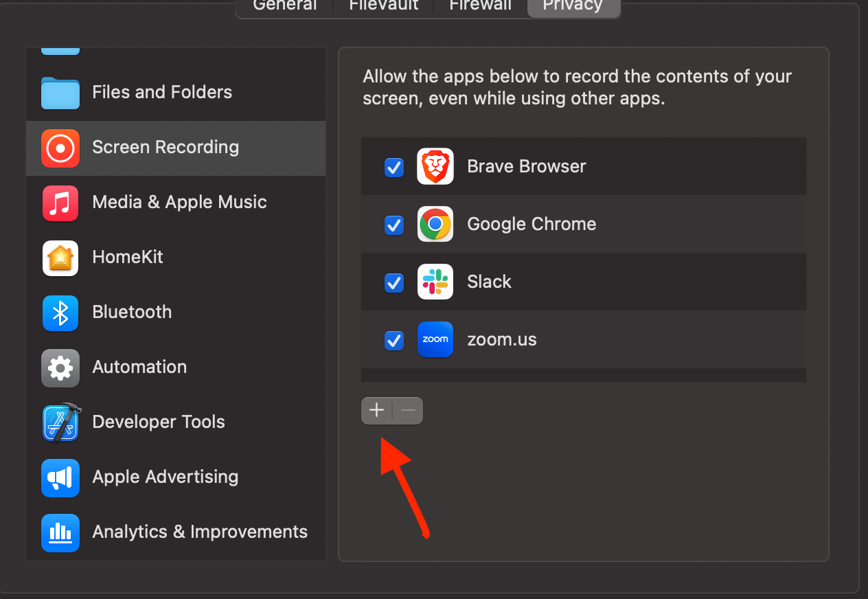Click the Screen Recording label text
The height and width of the screenshot is (599, 868).
(165, 147)
